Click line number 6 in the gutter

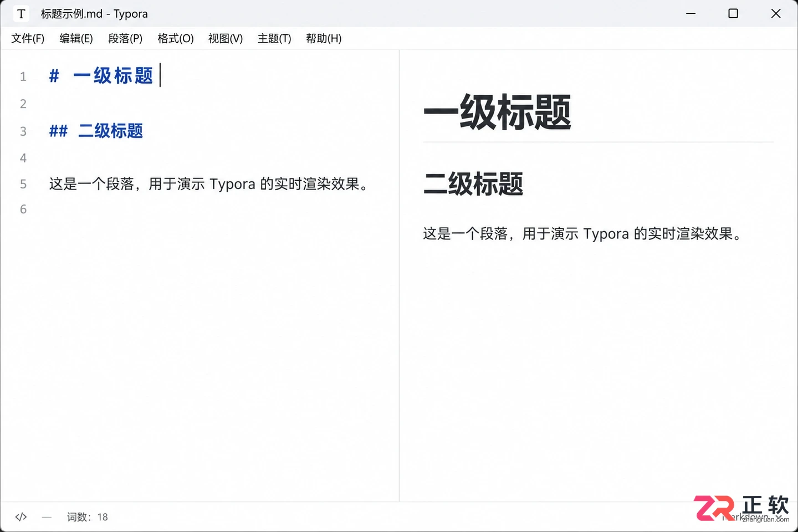coord(23,209)
